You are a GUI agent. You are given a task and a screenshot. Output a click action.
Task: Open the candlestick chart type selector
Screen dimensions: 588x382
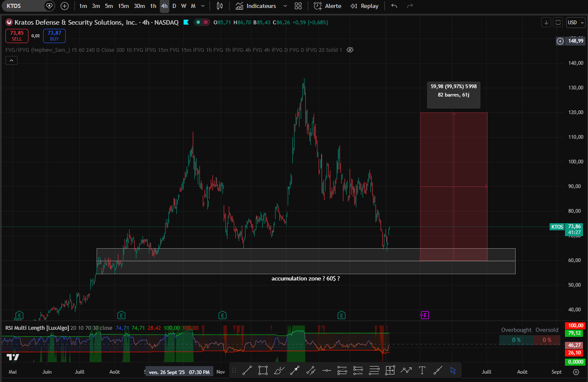[x=220, y=6]
